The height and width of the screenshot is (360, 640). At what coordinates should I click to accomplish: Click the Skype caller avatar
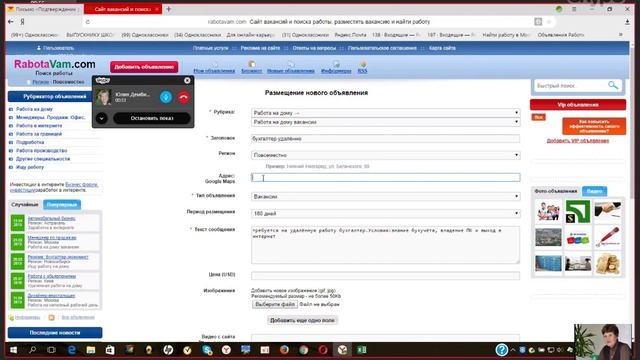tap(103, 97)
